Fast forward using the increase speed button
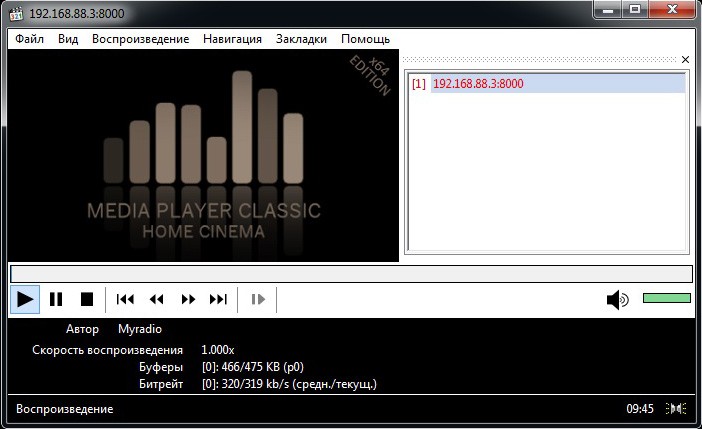 pos(187,299)
